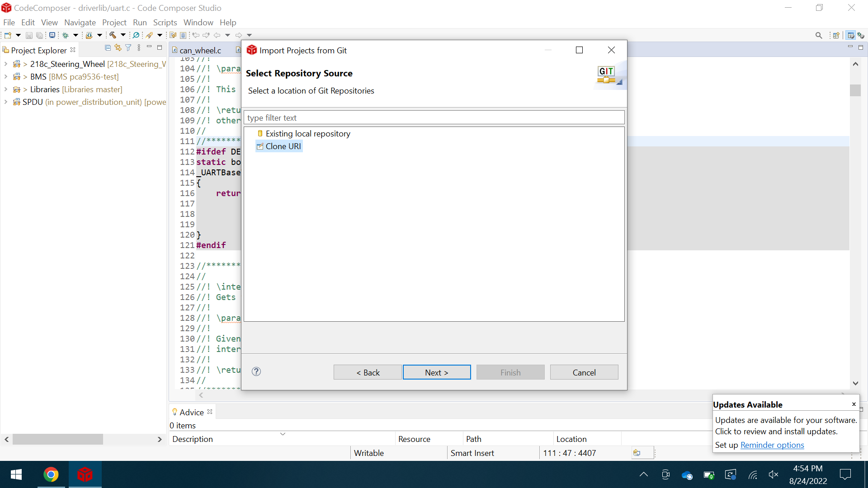Click the Debug bug icon in toolbar
The width and height of the screenshot is (868, 488).
[x=66, y=35]
